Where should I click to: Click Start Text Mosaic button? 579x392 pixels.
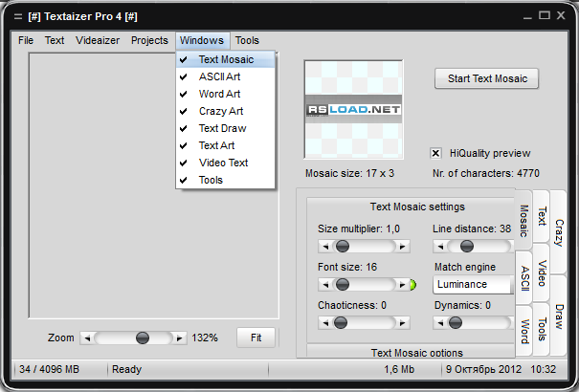487,78
